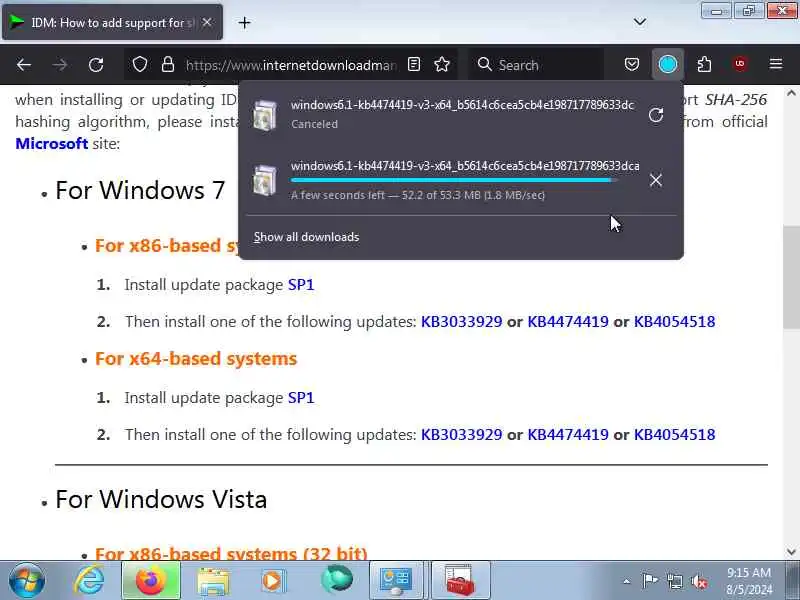Close the IDM tab
The width and height of the screenshot is (800, 600).
click(x=207, y=22)
